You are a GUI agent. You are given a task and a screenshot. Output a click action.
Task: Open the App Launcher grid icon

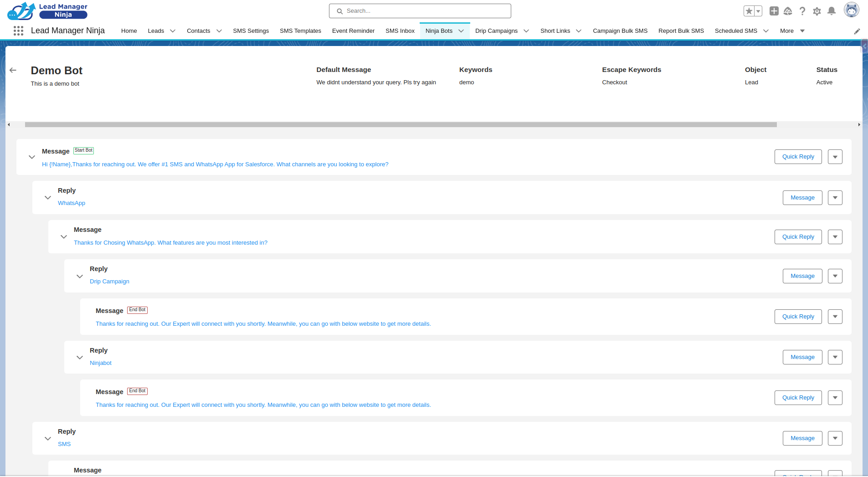[18, 31]
